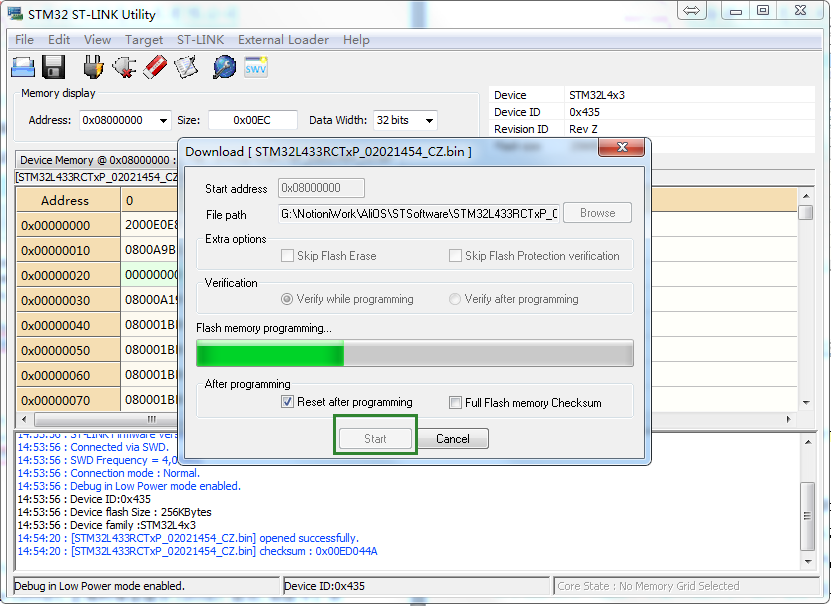Click the File path field
This screenshot has height=606, width=831.
coord(419,214)
